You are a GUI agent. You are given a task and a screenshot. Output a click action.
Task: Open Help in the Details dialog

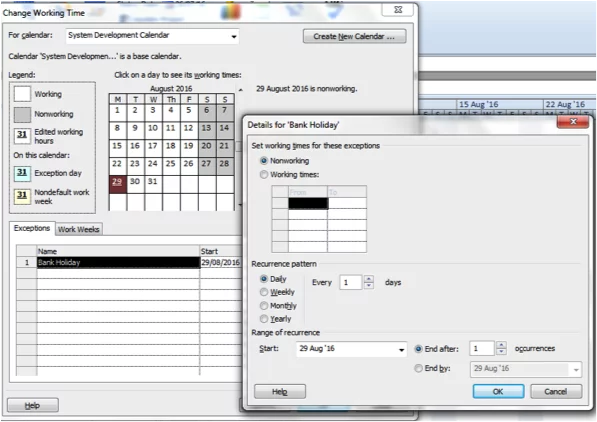click(x=280, y=392)
